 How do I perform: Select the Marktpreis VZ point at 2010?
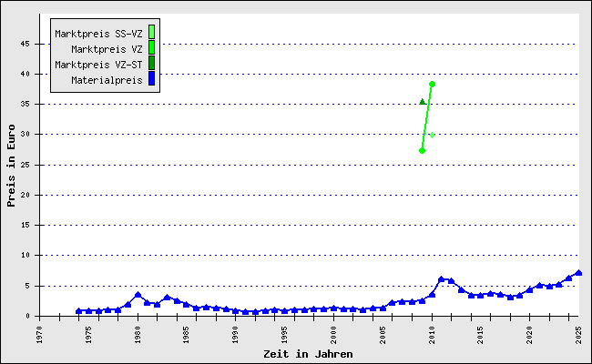tap(433, 84)
